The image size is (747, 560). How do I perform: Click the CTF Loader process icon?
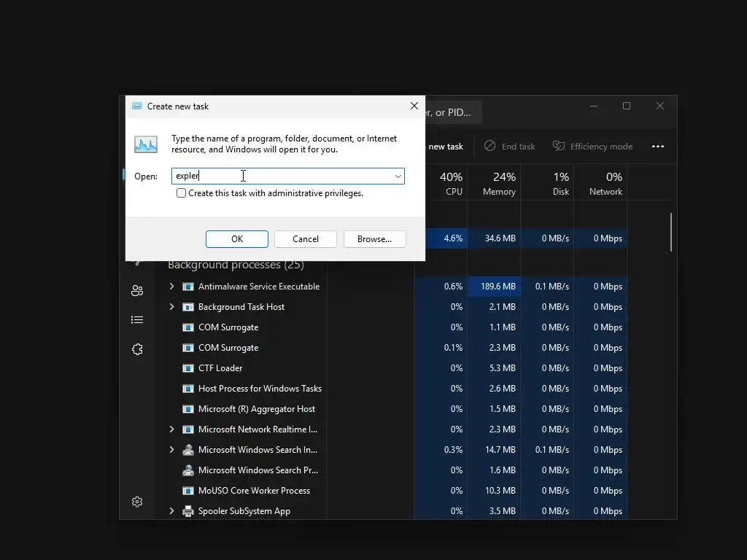point(188,368)
